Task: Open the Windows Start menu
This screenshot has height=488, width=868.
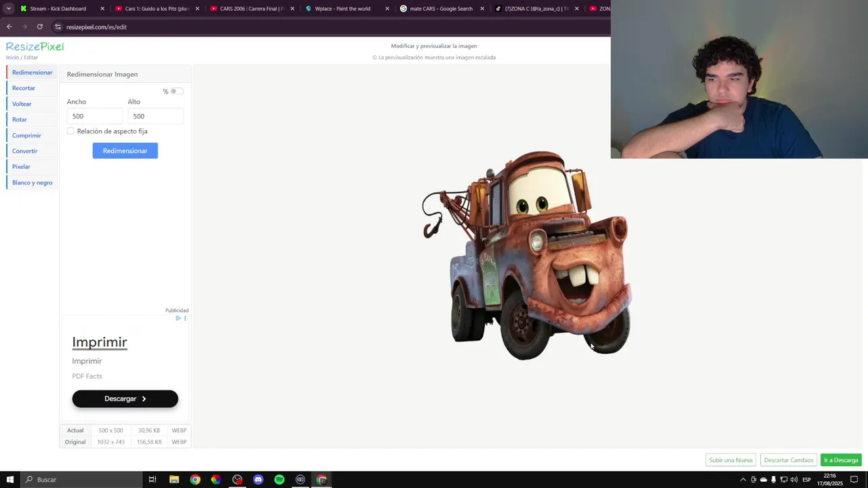Action: (x=9, y=479)
